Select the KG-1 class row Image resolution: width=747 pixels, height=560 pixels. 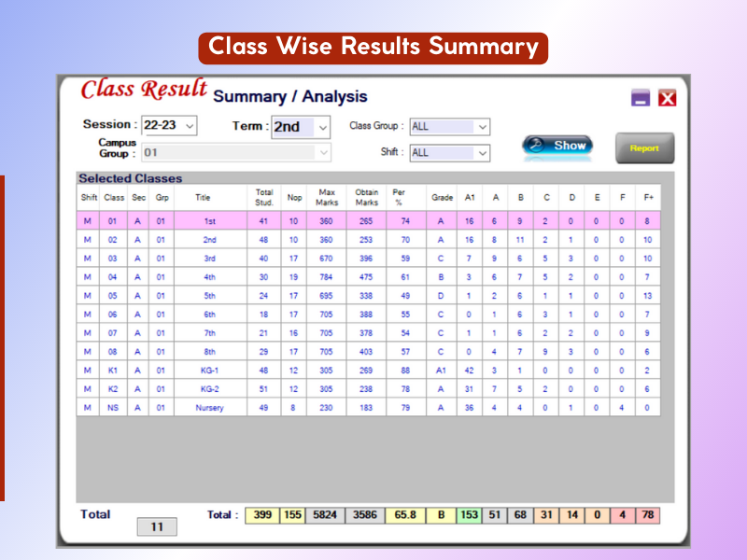[209, 370]
